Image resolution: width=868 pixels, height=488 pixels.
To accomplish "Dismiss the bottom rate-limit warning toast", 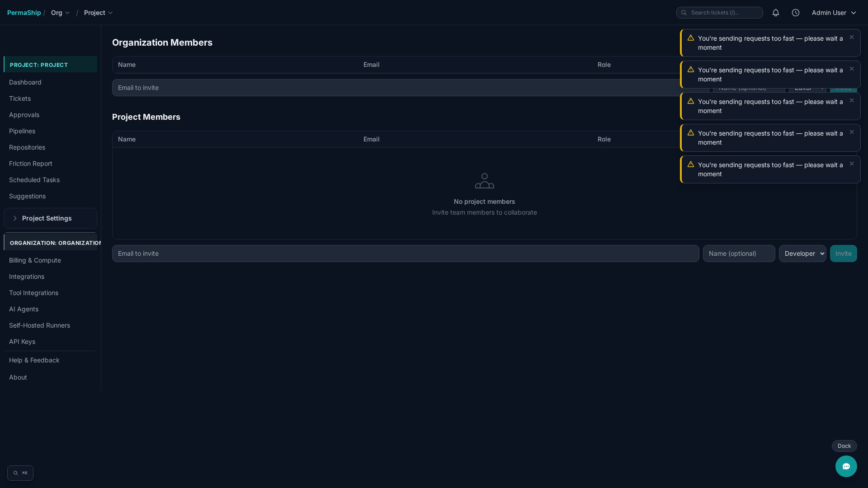I will [x=852, y=164].
